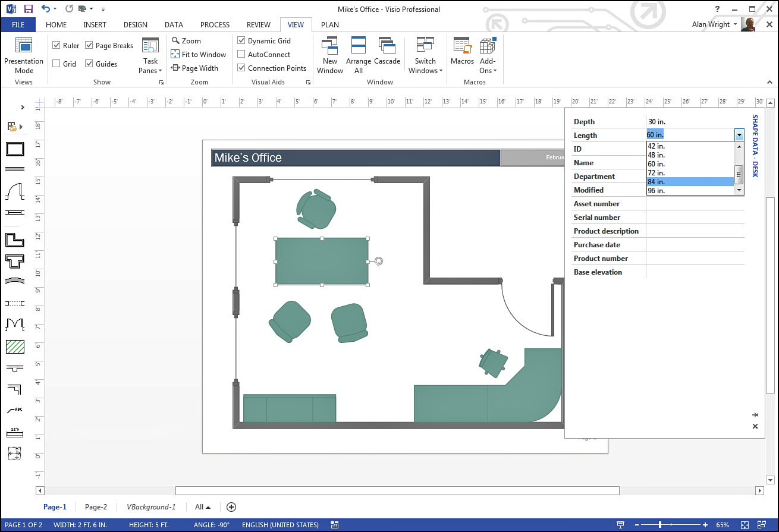Customize the Quick Access Toolbar dropdown
Viewport: 779px width, 532px height.
pos(103,9)
